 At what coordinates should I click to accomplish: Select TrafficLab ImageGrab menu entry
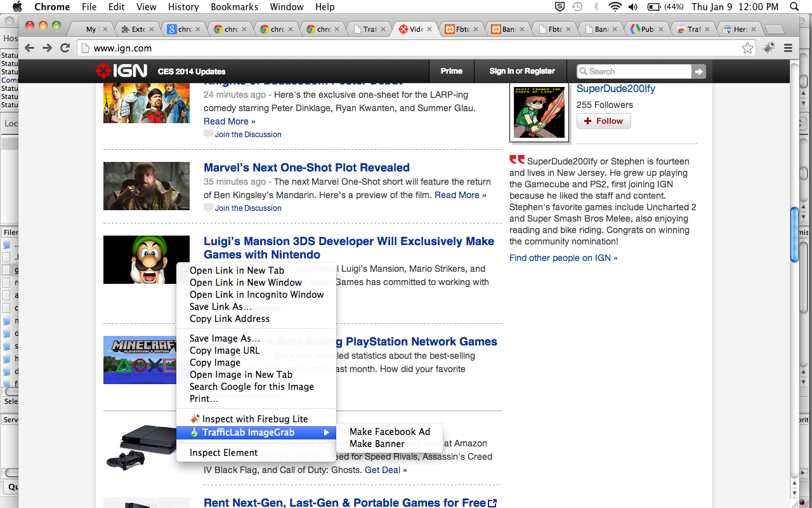click(256, 432)
